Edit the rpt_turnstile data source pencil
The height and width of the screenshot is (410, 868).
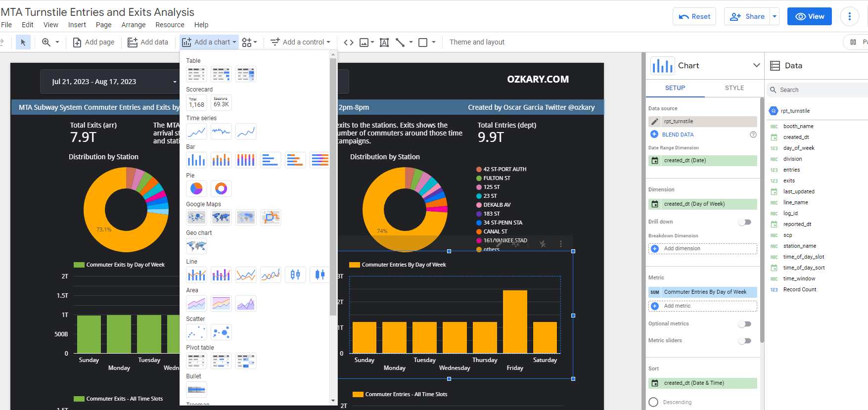coord(655,122)
